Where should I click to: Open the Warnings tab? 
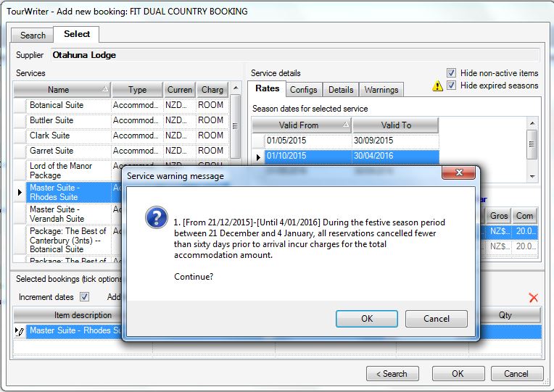click(x=381, y=90)
